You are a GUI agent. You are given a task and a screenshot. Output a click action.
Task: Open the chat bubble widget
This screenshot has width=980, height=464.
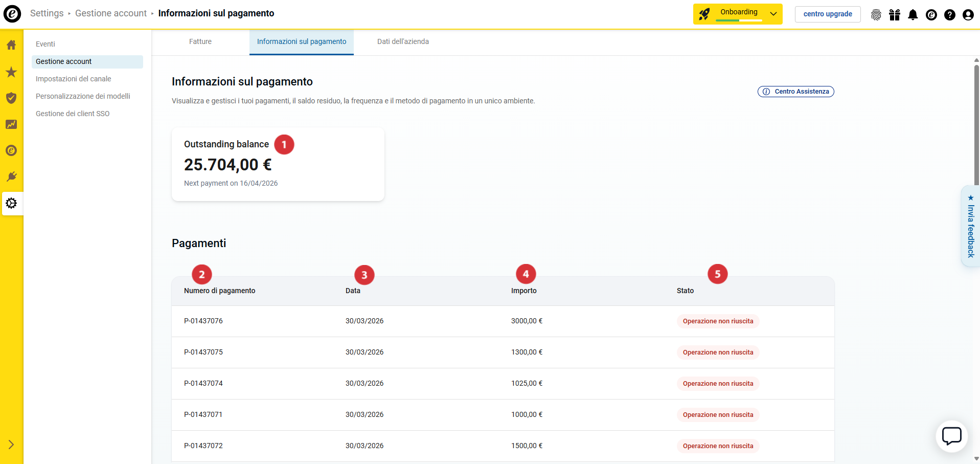pyautogui.click(x=951, y=436)
